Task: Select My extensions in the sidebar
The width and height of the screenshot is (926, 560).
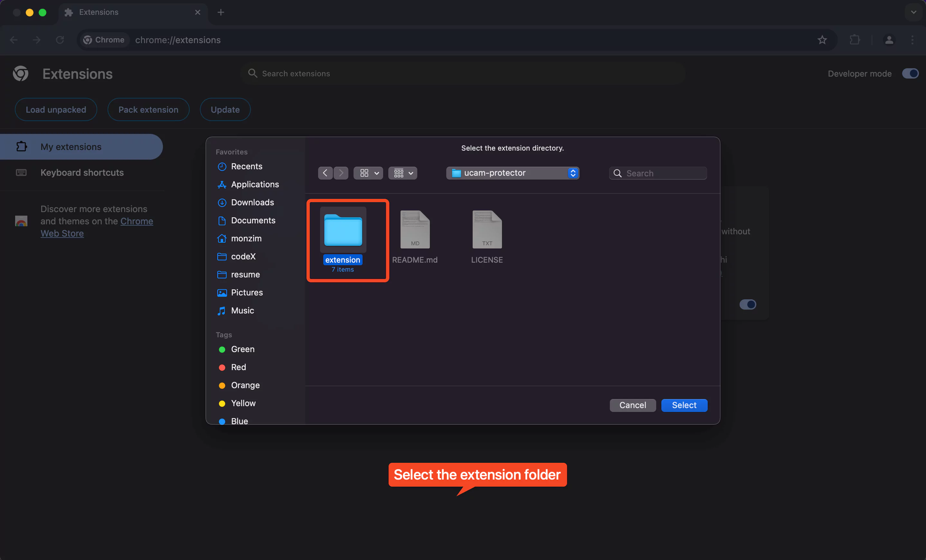Action: tap(71, 146)
